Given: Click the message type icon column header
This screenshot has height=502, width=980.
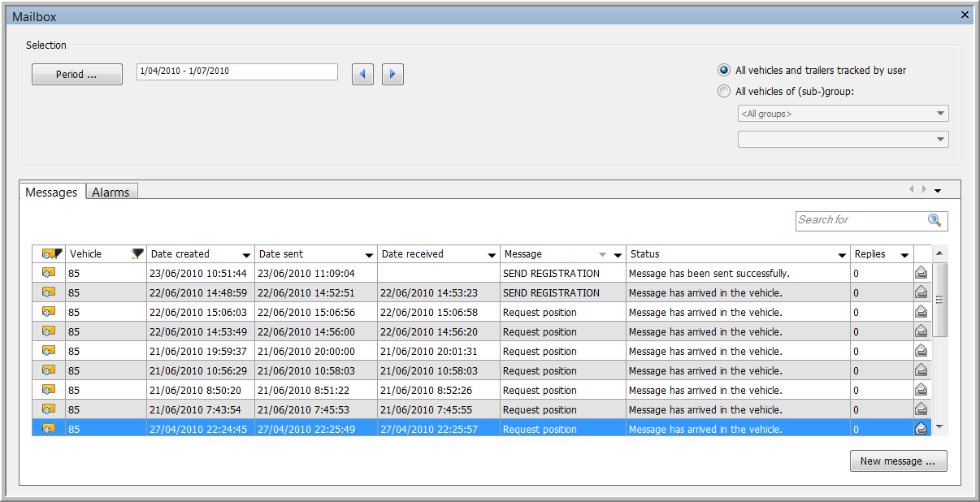Looking at the screenshot, I should [49, 254].
